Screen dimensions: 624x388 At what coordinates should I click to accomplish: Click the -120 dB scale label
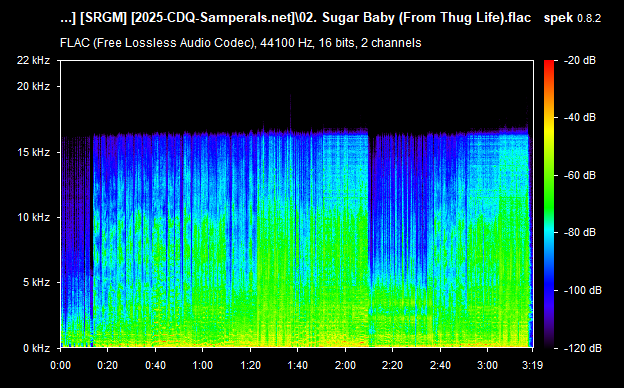pos(583,348)
